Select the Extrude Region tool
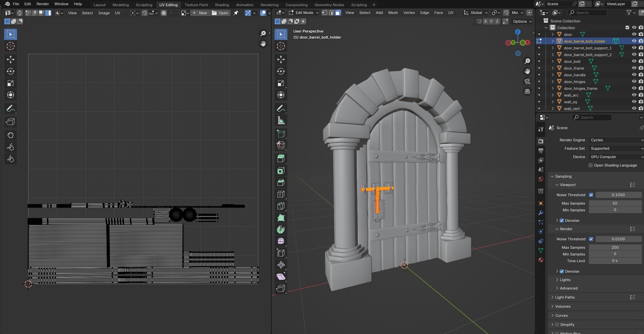The image size is (644, 334). [x=281, y=159]
